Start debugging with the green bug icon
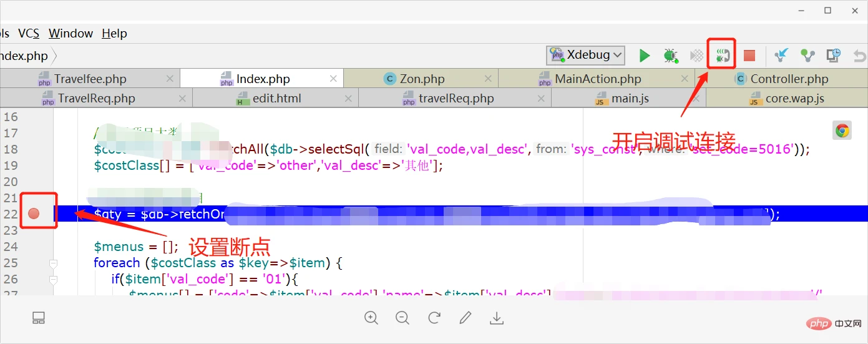Viewport: 868px width, 344px height. (x=670, y=56)
